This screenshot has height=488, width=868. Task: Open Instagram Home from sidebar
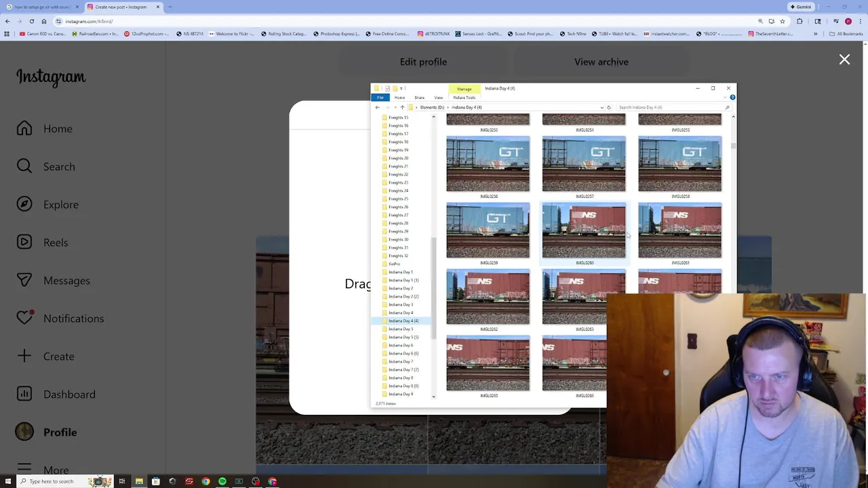point(45,129)
